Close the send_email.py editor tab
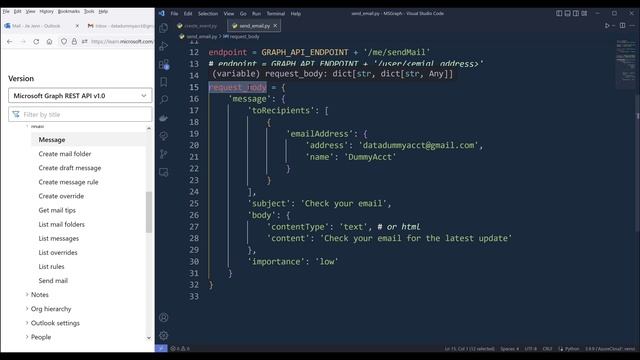The height and width of the screenshot is (360, 640). pos(275,26)
